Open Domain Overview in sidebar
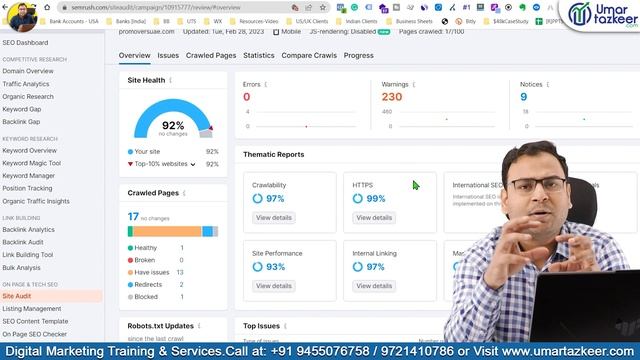The width and height of the screenshot is (640, 360). (28, 71)
